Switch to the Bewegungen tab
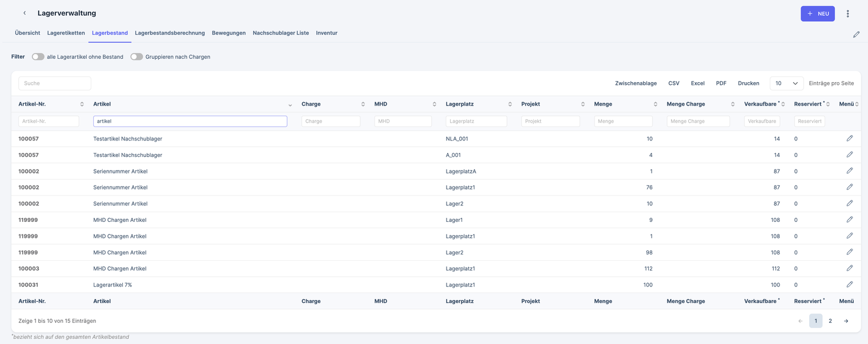 coord(228,33)
